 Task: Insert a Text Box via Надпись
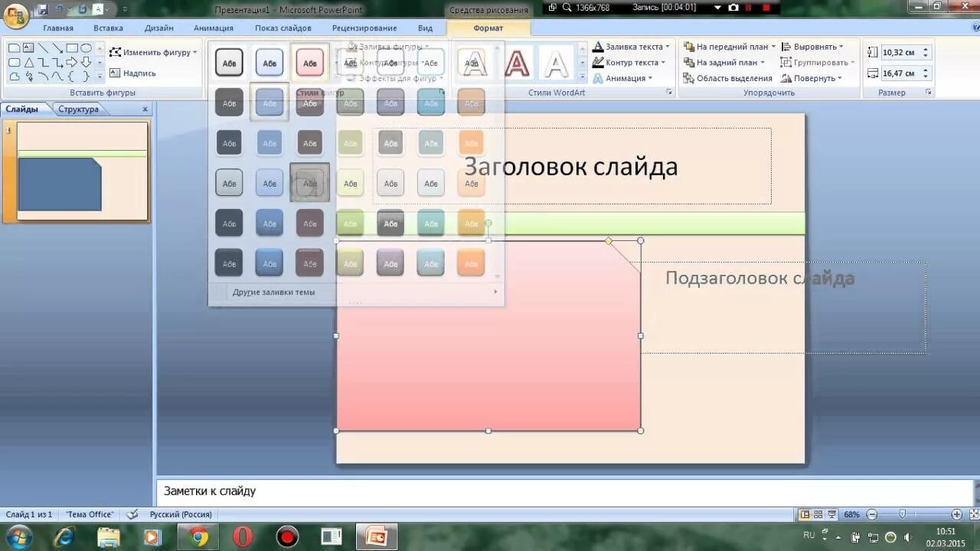pos(132,73)
